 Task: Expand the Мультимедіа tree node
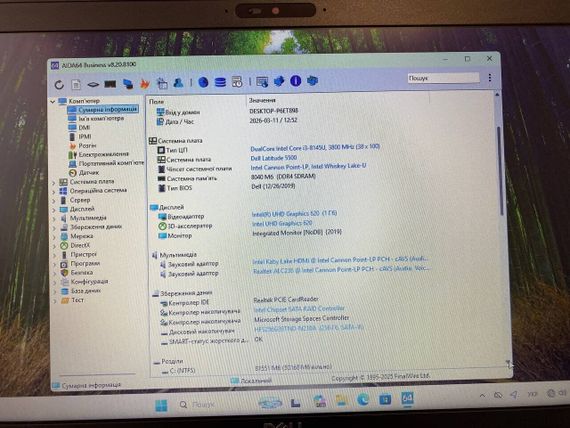(x=54, y=219)
